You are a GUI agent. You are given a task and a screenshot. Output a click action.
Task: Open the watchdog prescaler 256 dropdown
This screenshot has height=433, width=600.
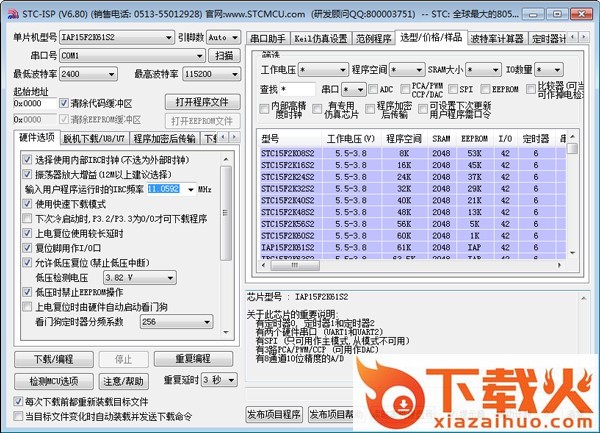click(176, 322)
